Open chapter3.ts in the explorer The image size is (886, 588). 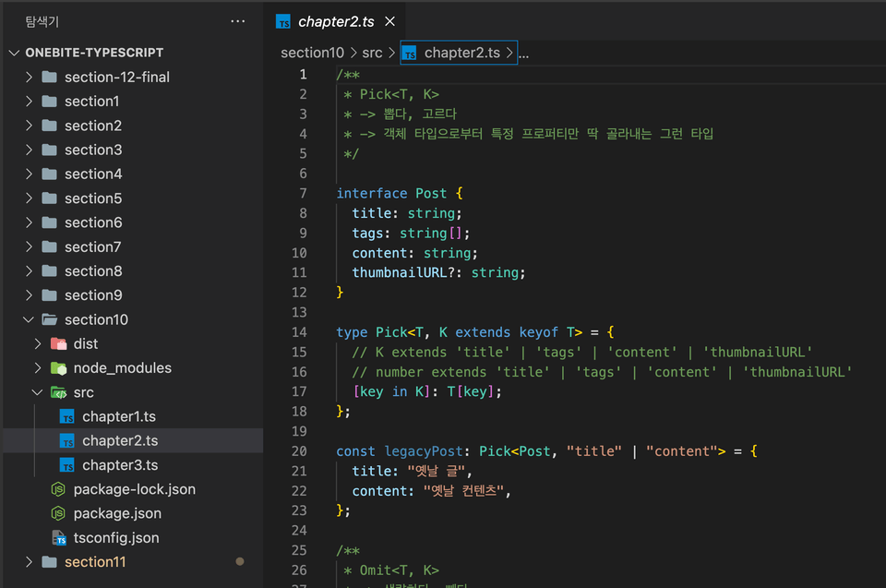click(x=120, y=465)
